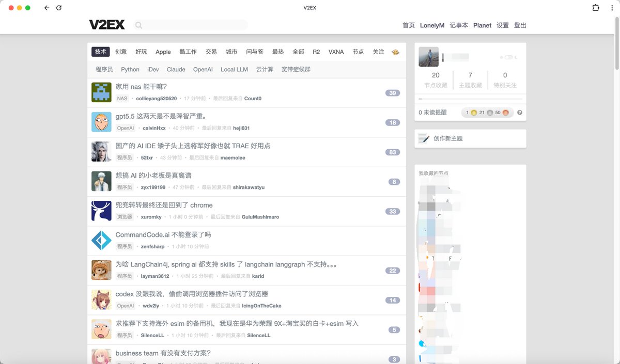Viewport: 620px width, 364px height.
Task: Open last replier Count0 profile
Action: pos(253,99)
